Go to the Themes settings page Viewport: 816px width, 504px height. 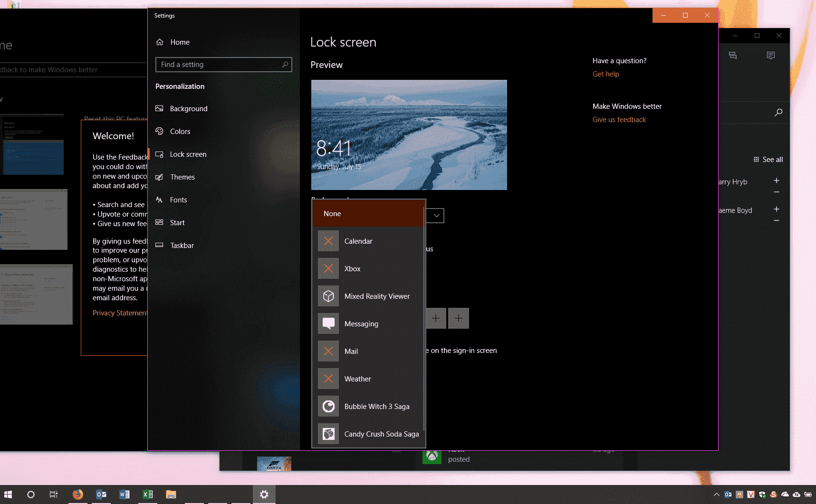coord(182,177)
